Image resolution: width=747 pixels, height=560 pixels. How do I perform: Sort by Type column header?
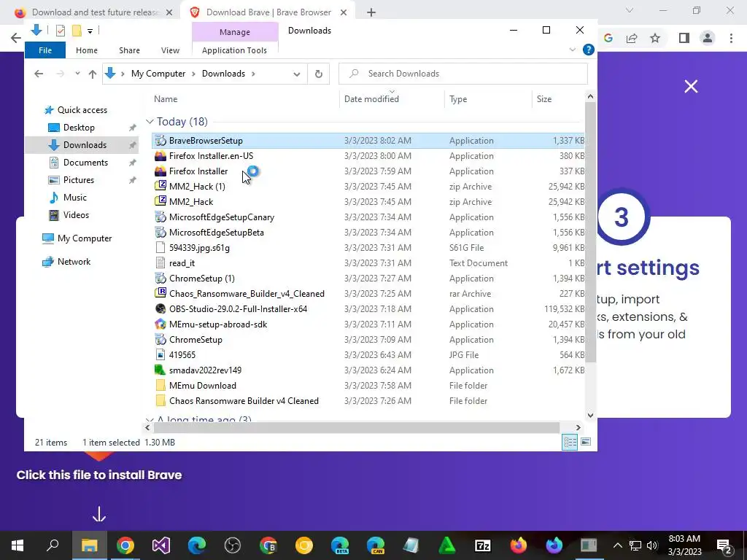[x=458, y=99]
